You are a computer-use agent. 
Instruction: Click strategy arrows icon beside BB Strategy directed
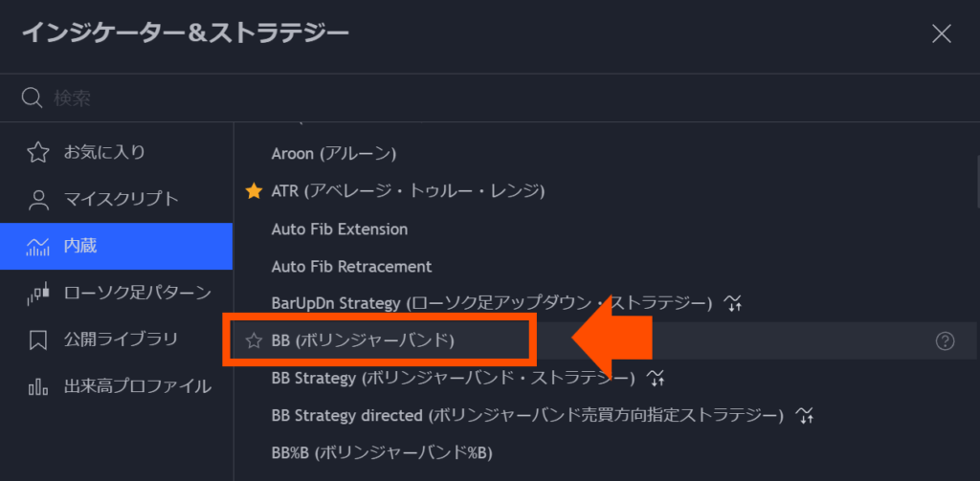pyautogui.click(x=806, y=415)
